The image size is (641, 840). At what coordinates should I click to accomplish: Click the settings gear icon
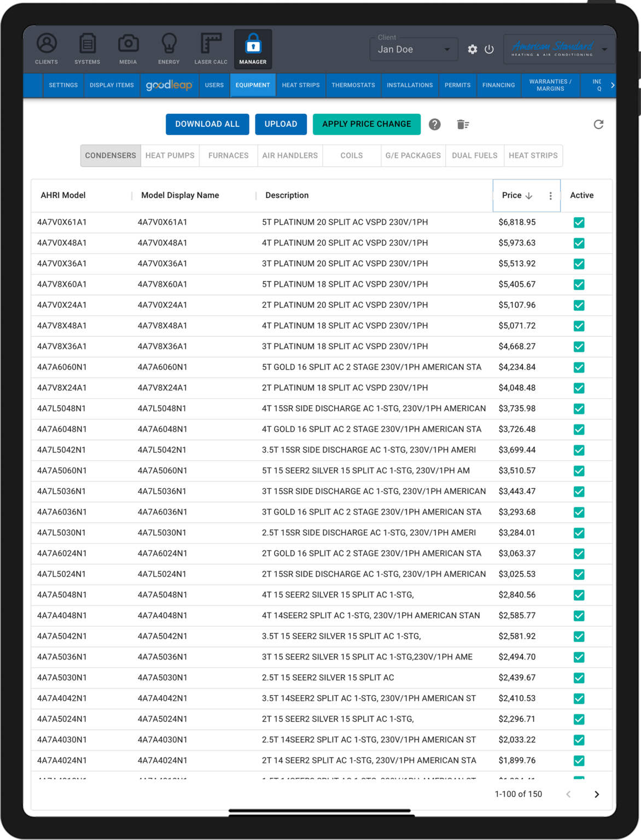473,49
